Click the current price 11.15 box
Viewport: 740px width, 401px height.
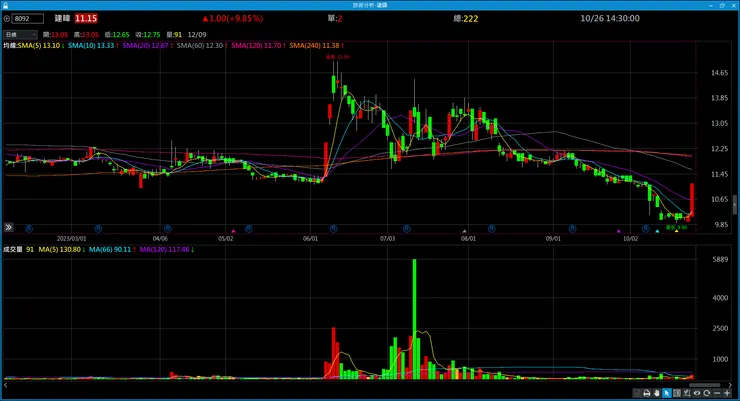coord(86,18)
